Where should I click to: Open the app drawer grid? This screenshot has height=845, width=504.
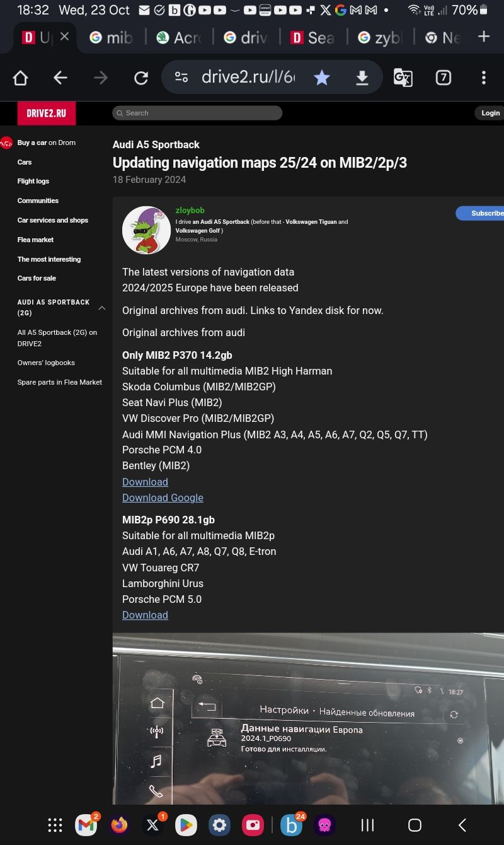coord(55,825)
